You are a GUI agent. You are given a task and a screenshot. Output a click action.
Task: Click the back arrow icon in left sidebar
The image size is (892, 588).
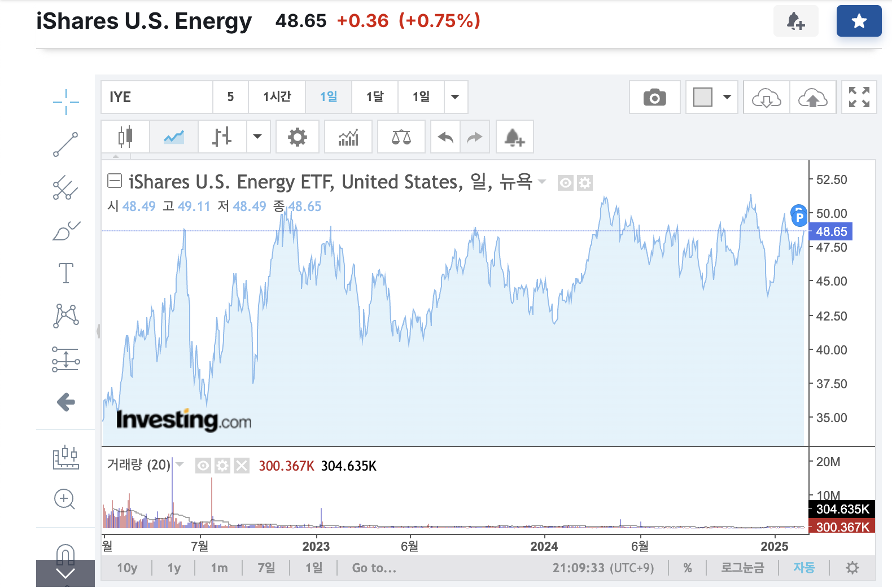[66, 402]
